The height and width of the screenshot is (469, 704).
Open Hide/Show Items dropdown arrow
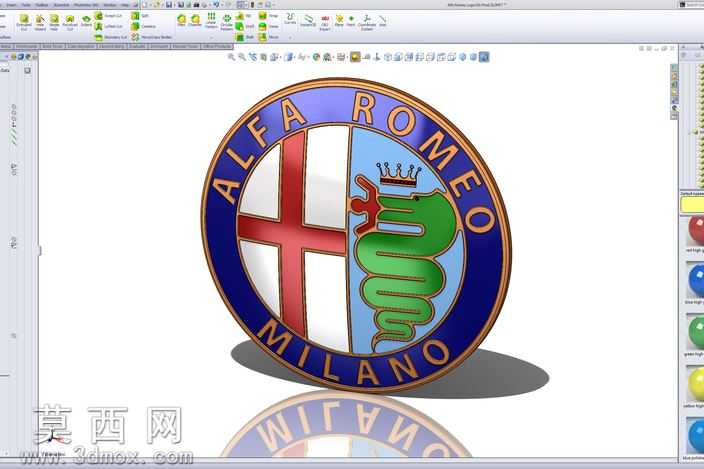coord(309,57)
